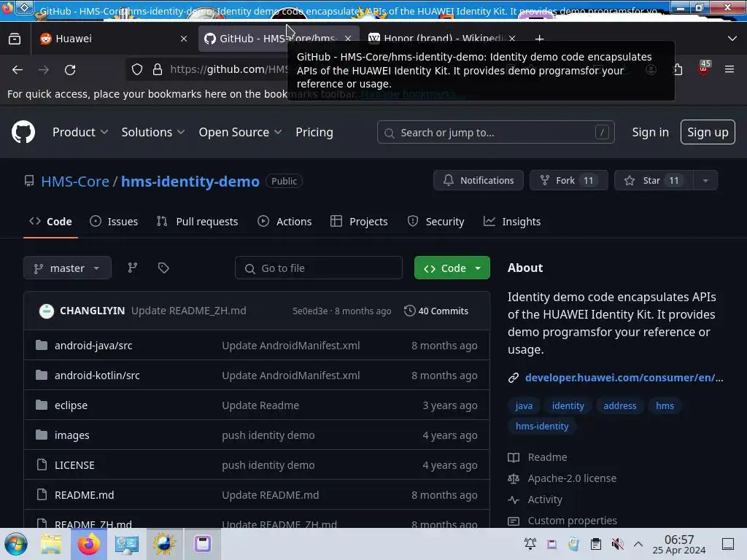747x560 pixels.
Task: Click the Windows-style start button
Action: coord(16,544)
